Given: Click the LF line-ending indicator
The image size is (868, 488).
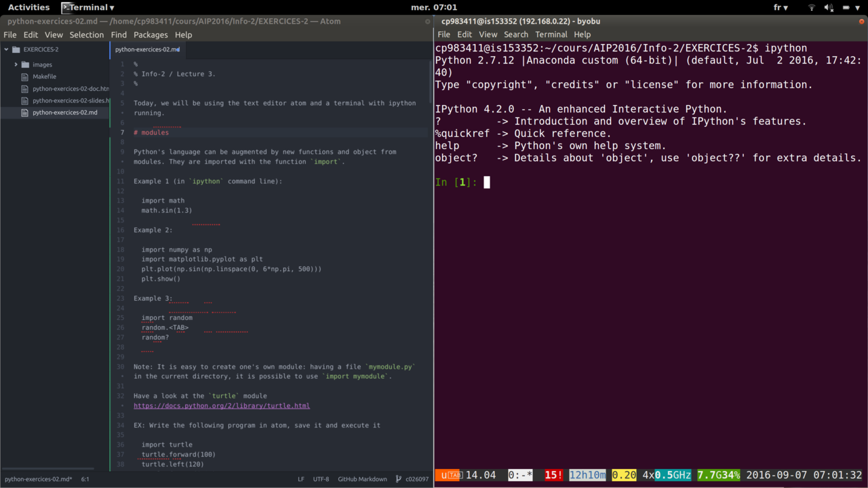Looking at the screenshot, I should tap(300, 479).
